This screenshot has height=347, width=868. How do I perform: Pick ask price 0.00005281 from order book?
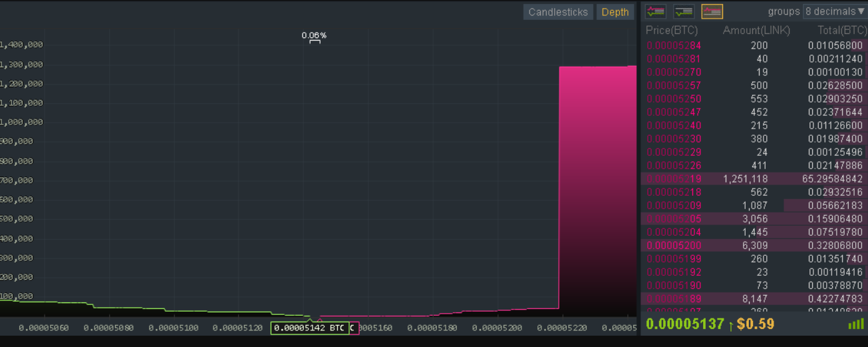click(x=674, y=59)
